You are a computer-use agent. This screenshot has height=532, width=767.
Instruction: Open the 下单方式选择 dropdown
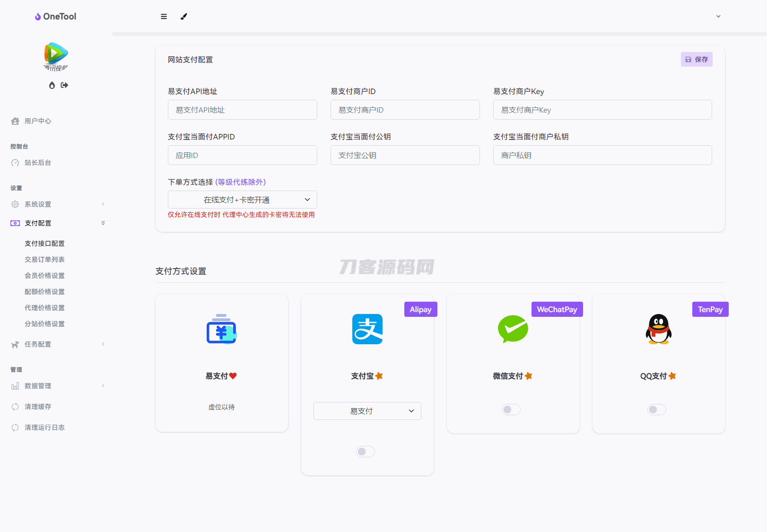(x=242, y=200)
